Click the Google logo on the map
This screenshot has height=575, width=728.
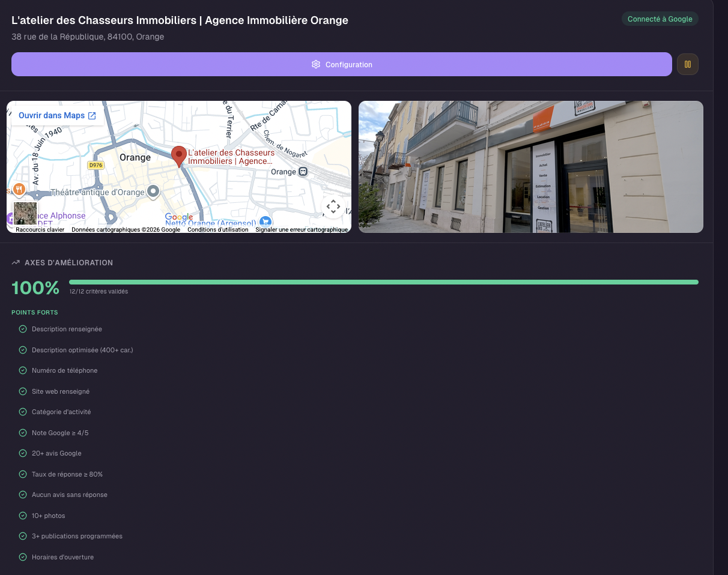tap(179, 217)
